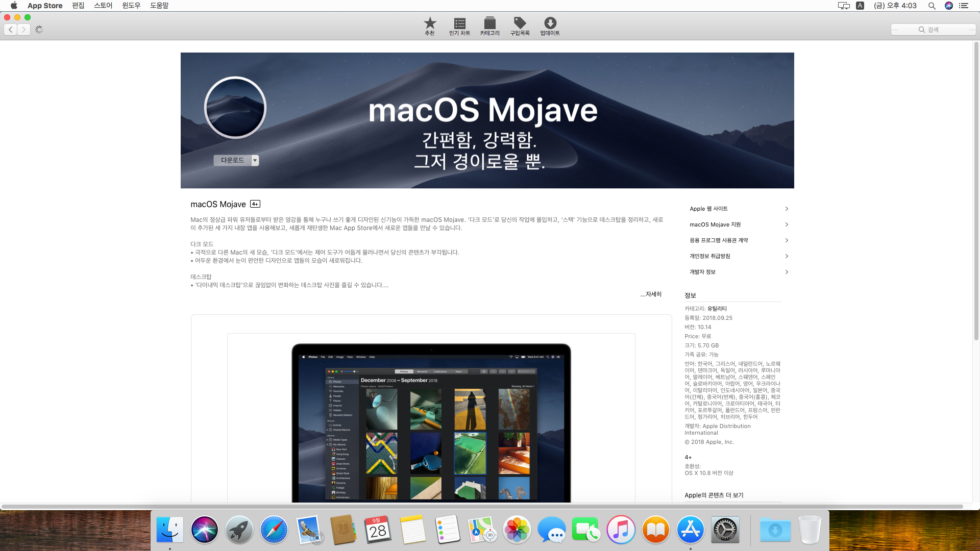The image size is (980, 551).
Task: Open iTunes music note icon
Action: click(621, 530)
